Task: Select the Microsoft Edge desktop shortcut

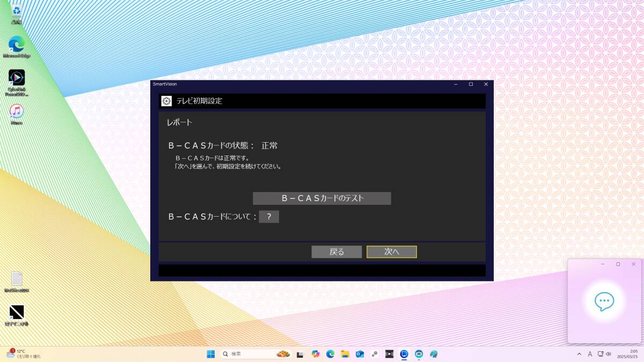Action: pyautogui.click(x=17, y=47)
